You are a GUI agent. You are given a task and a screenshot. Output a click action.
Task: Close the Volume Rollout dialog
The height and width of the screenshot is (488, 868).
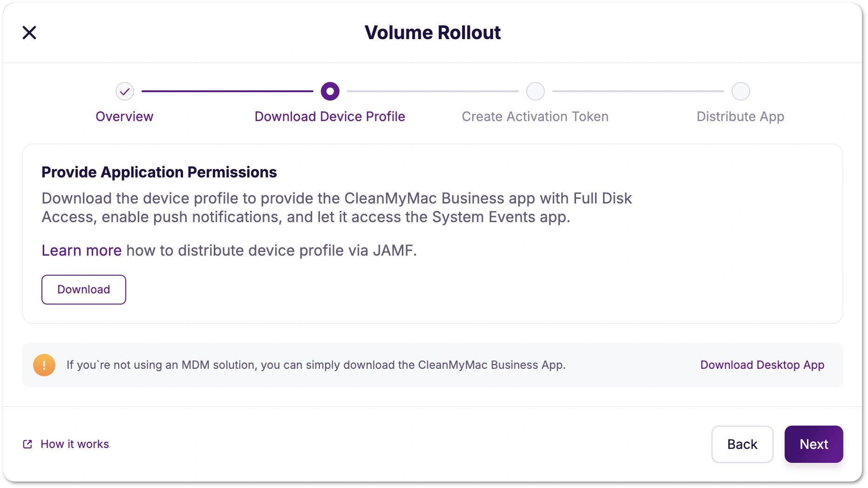click(29, 33)
